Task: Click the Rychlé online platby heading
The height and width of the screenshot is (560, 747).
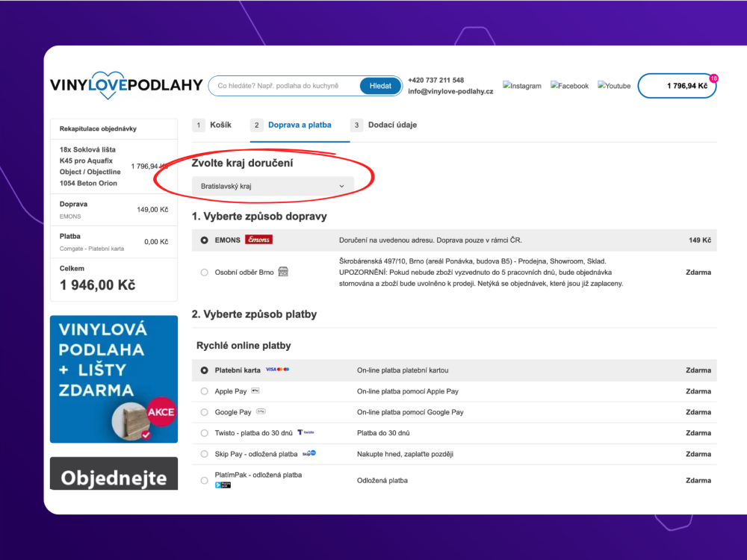Action: (x=244, y=345)
